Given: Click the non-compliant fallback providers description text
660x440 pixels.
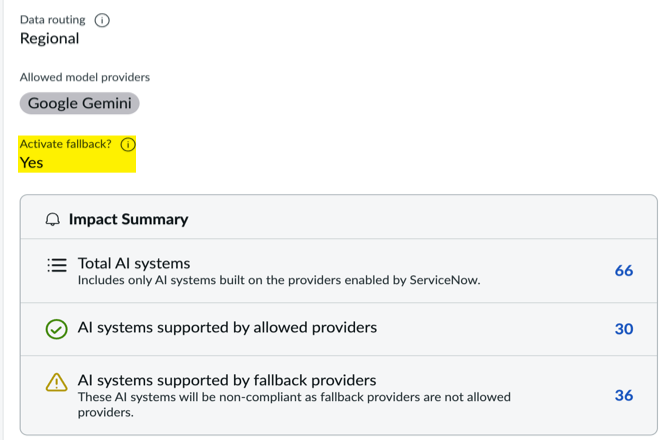Looking at the screenshot, I should click(x=294, y=405).
